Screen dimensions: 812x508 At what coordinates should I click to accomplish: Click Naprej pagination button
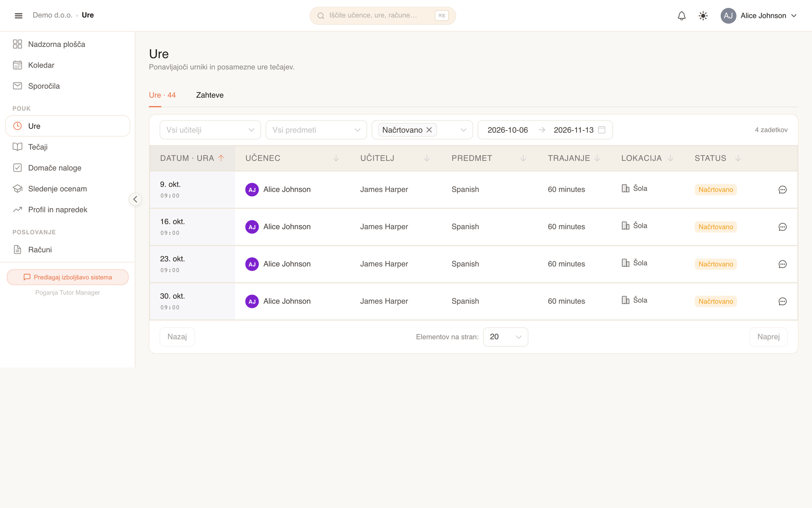(768, 337)
